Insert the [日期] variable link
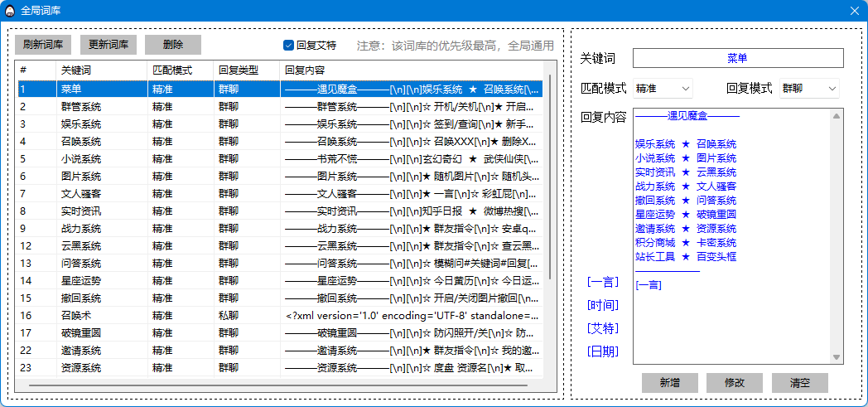Image resolution: width=868 pixels, height=407 pixels. click(x=602, y=351)
